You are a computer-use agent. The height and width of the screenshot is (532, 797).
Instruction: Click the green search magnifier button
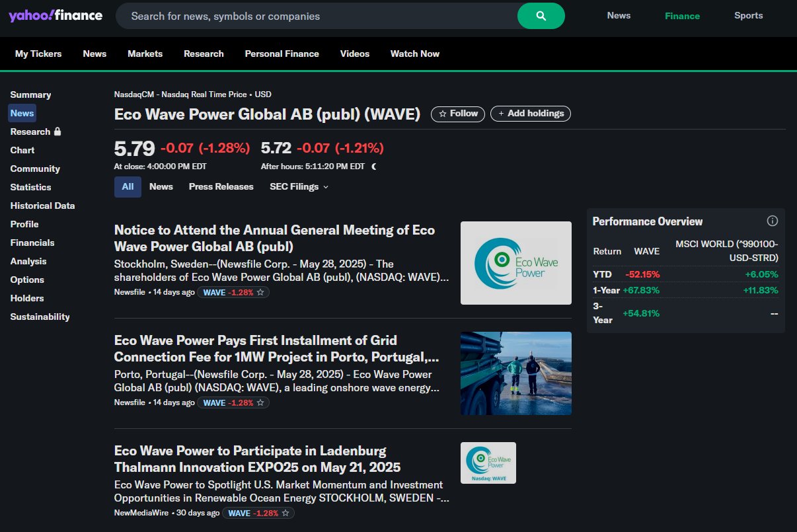coord(541,16)
